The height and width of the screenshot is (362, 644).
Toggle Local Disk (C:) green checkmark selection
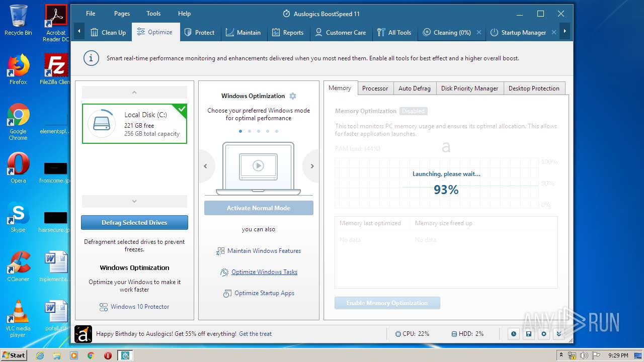(x=182, y=109)
